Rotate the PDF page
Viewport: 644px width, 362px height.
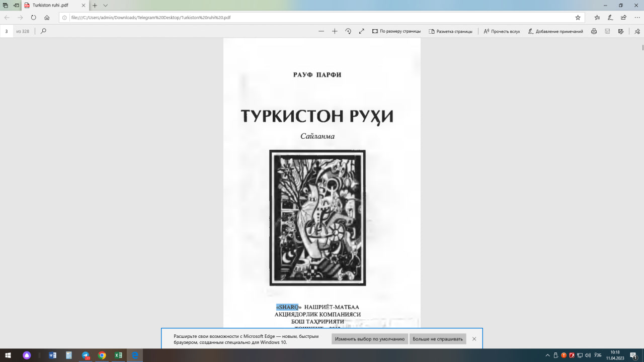pos(348,31)
